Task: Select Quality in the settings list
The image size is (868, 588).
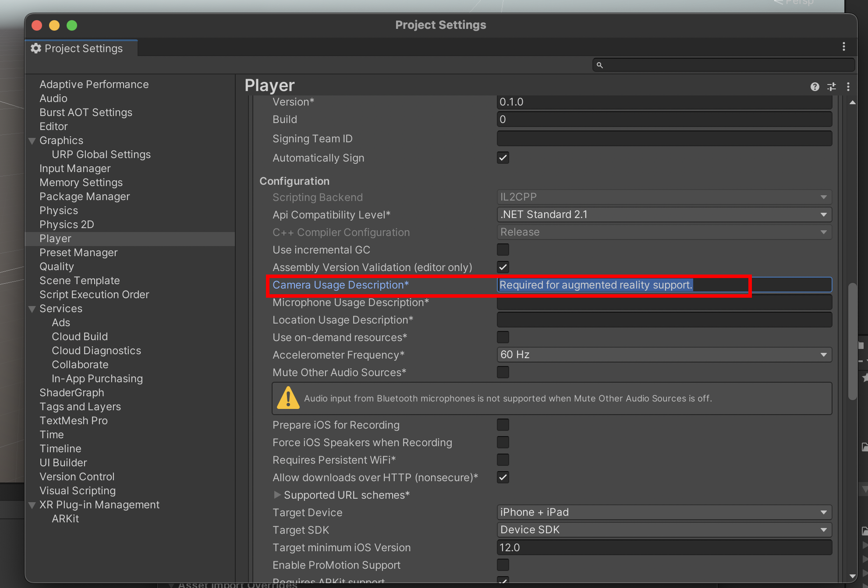Action: point(57,267)
